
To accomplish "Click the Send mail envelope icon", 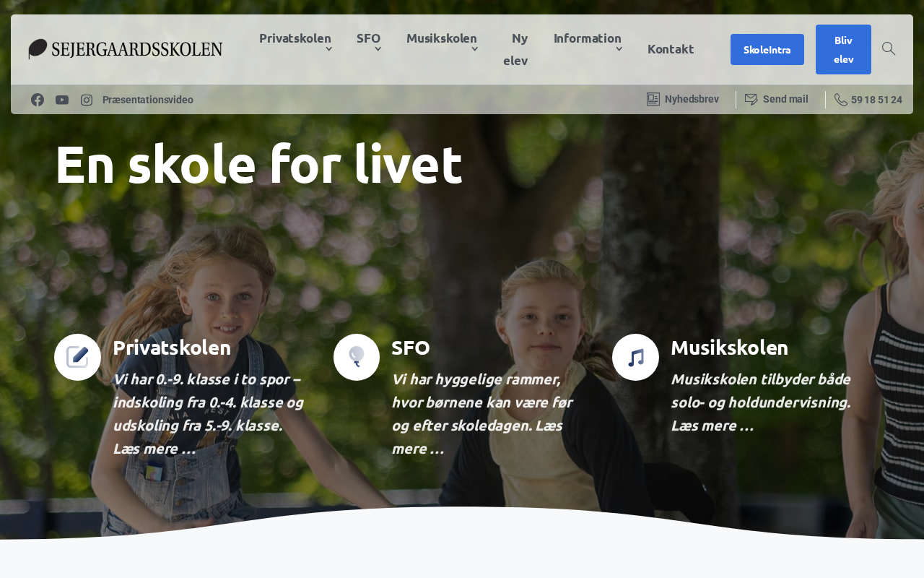I will coord(751,99).
